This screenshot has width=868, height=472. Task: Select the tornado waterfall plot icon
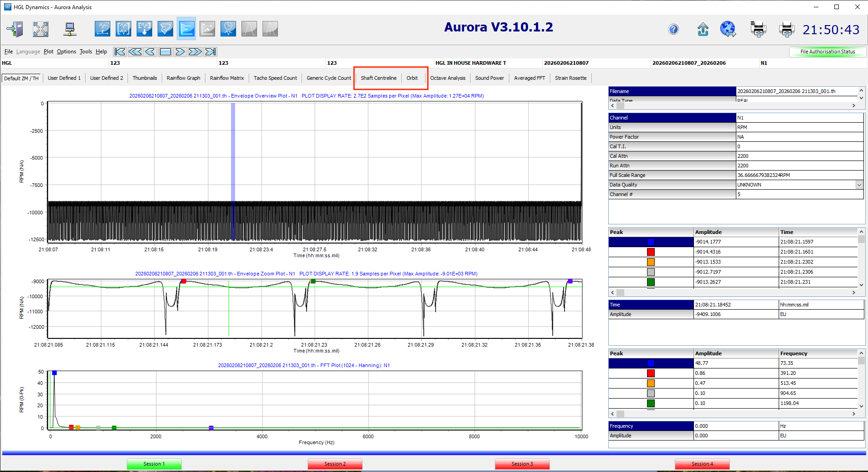165,29
